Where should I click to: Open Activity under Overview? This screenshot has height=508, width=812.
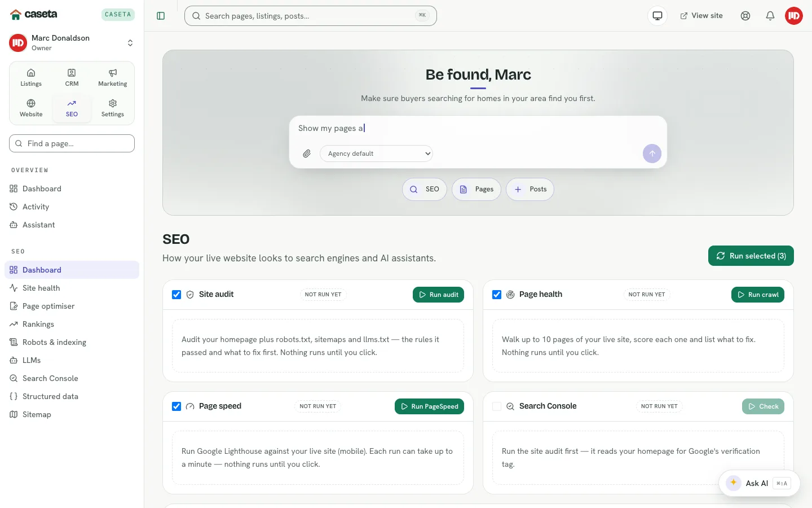click(x=72, y=207)
